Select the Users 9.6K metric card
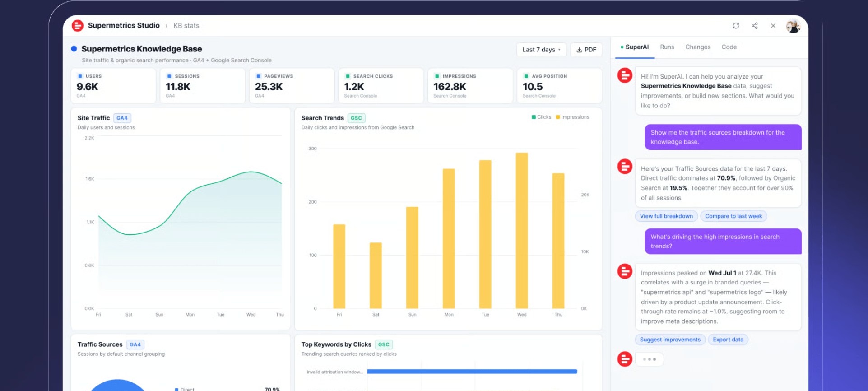Screen dimensions: 868x391 tap(113, 86)
